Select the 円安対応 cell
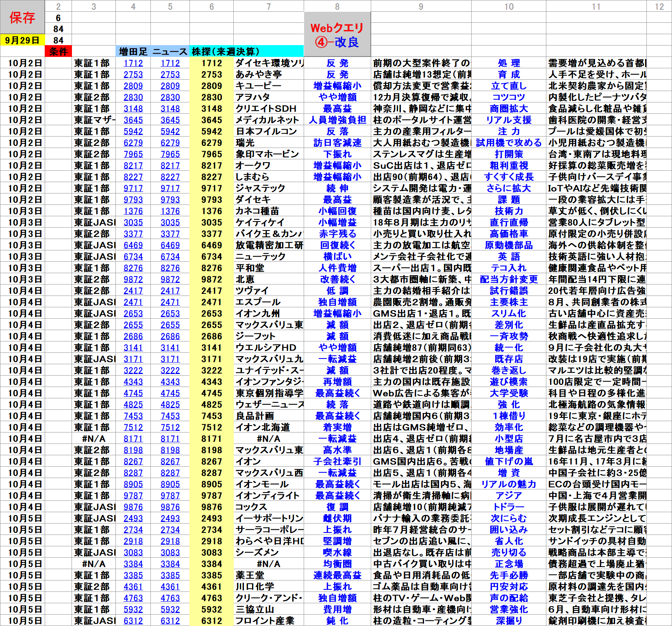672x626 pixels. point(509,587)
